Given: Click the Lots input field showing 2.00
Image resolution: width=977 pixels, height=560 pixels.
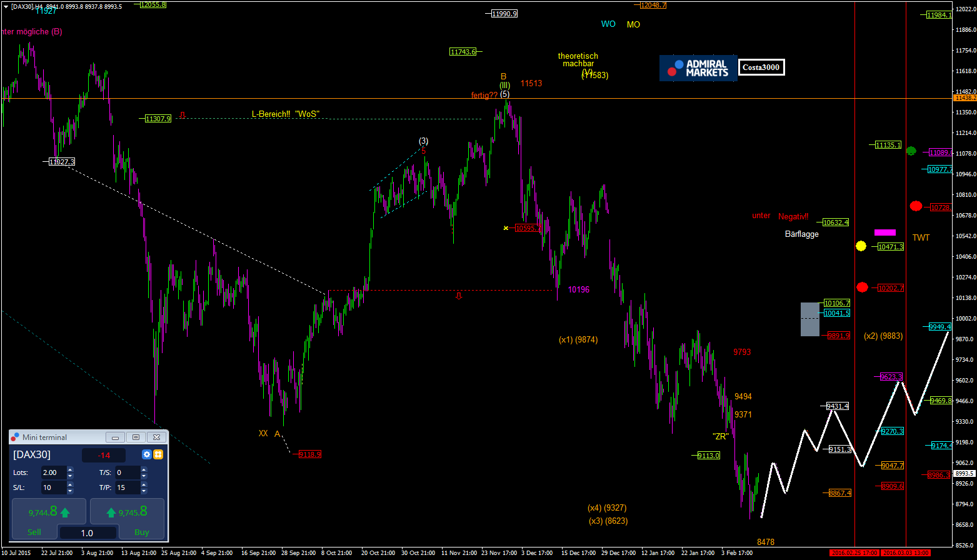Looking at the screenshot, I should click(53, 472).
